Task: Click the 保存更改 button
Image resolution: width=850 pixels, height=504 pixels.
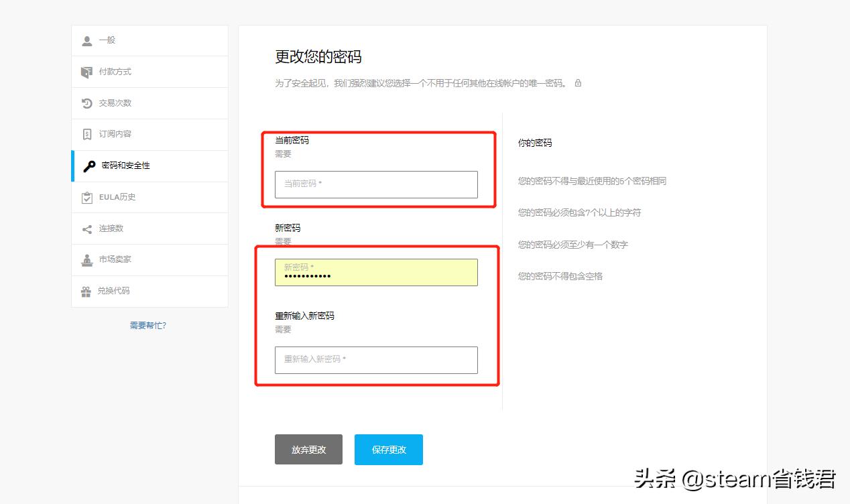Action: pyautogui.click(x=388, y=449)
